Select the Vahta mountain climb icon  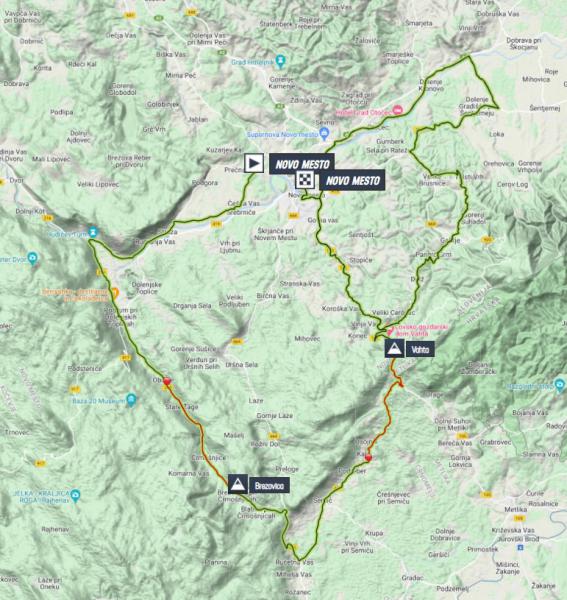[x=394, y=349]
